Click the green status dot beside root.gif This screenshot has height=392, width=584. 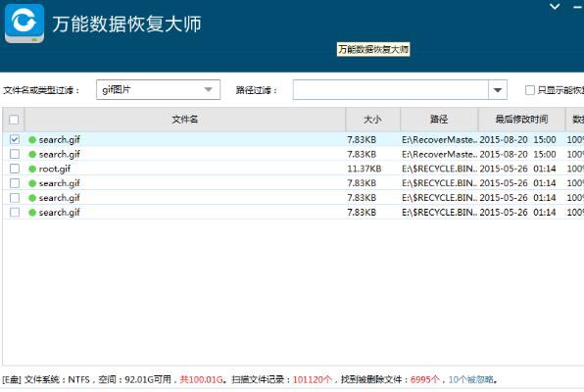[32, 169]
